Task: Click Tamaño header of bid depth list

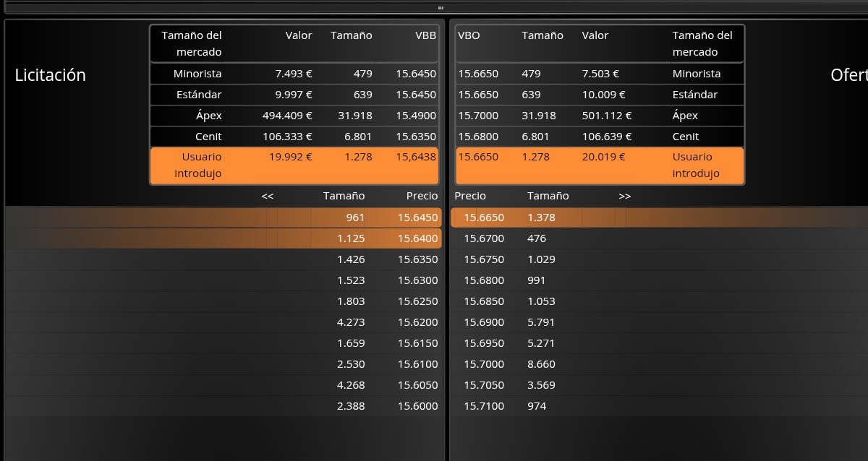Action: tap(344, 196)
